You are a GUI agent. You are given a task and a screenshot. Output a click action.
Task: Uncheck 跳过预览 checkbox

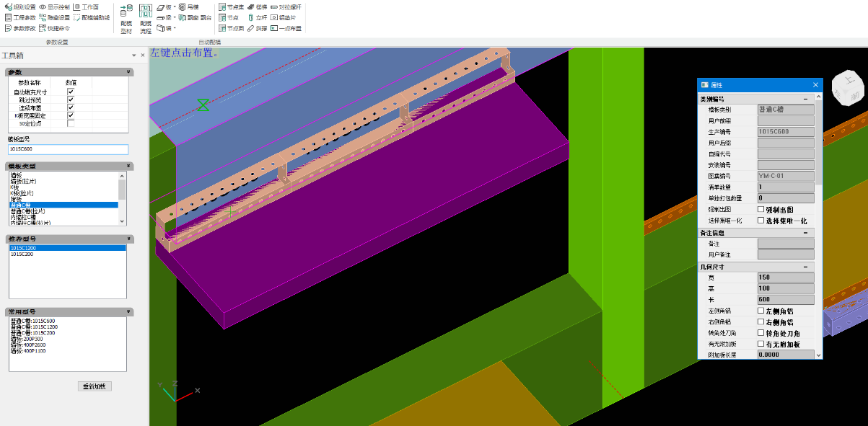pyautogui.click(x=71, y=99)
